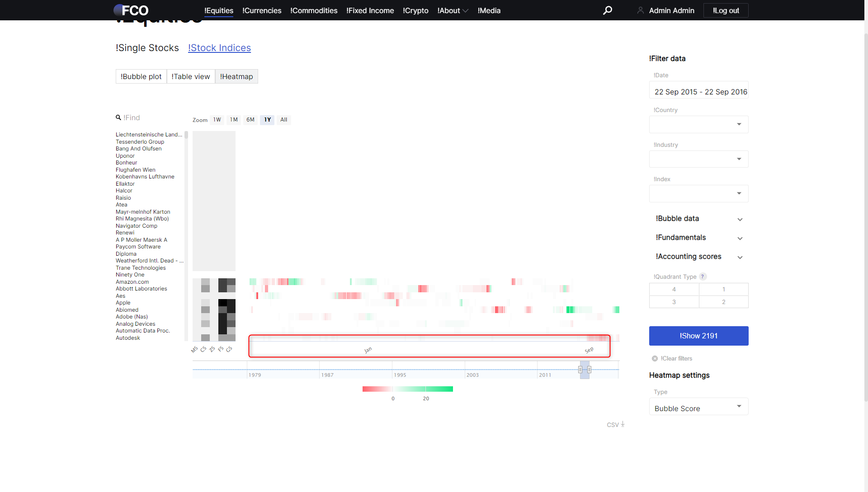The image size is (868, 492).
Task: Switch to Bubble plot view
Action: [141, 76]
